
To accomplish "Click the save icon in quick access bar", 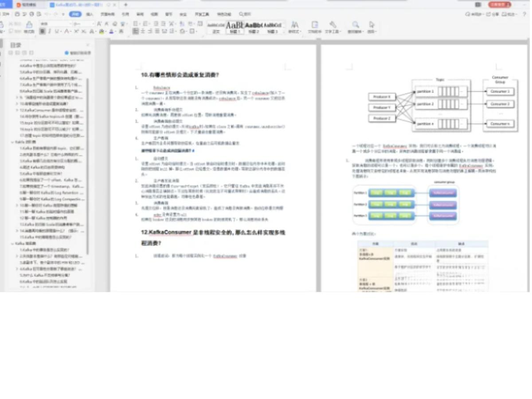I will [17, 14].
